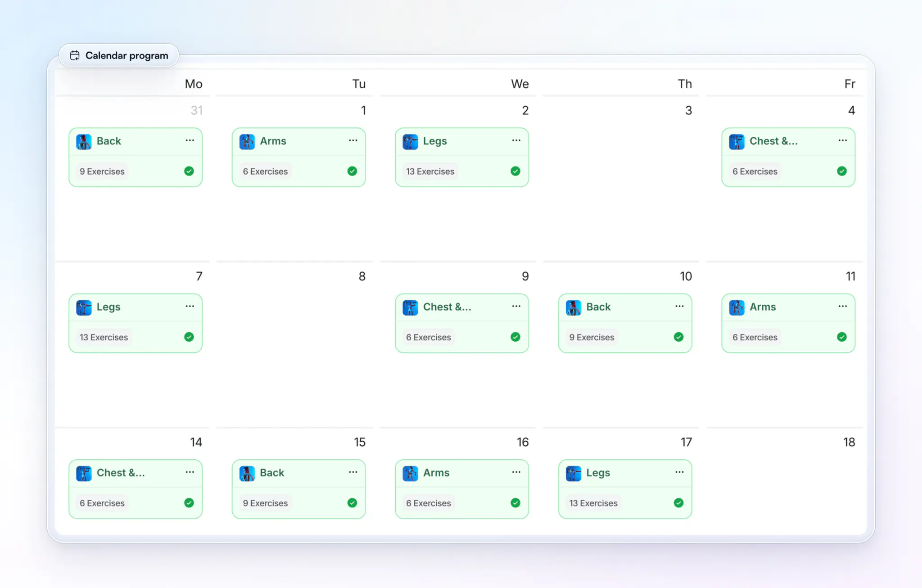Toggle completed check on Chest day 9
The height and width of the screenshot is (588, 922).
(515, 337)
